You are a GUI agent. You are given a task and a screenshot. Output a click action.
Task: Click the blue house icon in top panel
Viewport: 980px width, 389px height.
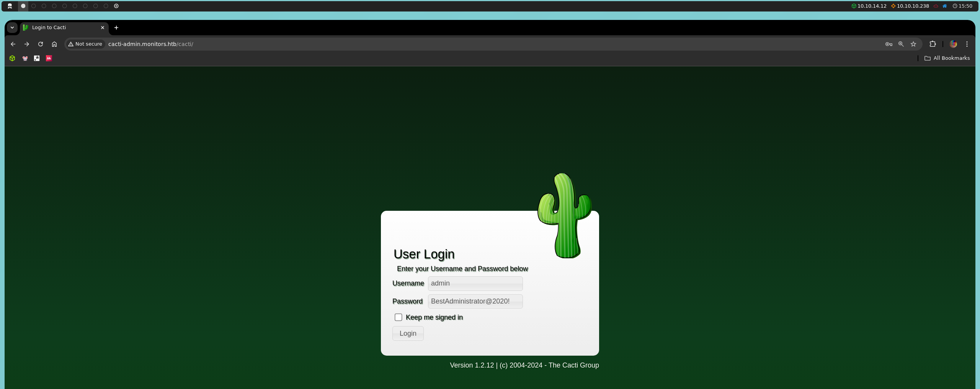(x=945, y=6)
